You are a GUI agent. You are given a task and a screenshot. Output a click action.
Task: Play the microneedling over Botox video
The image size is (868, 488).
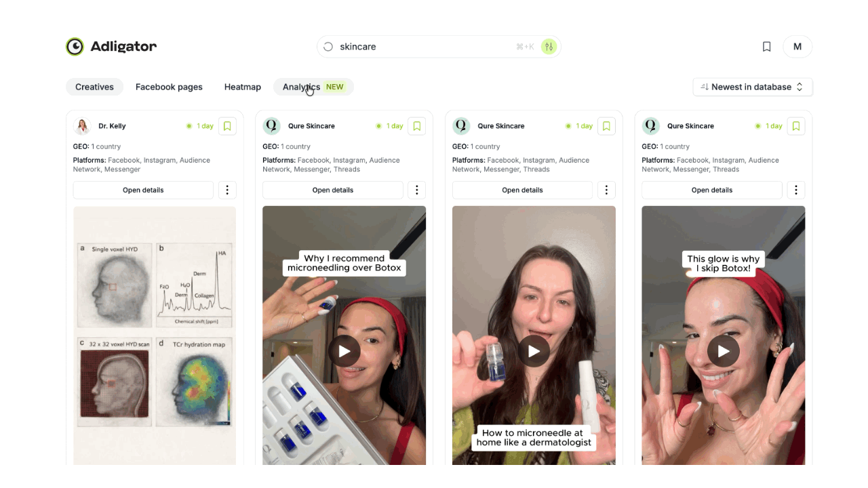(x=344, y=351)
